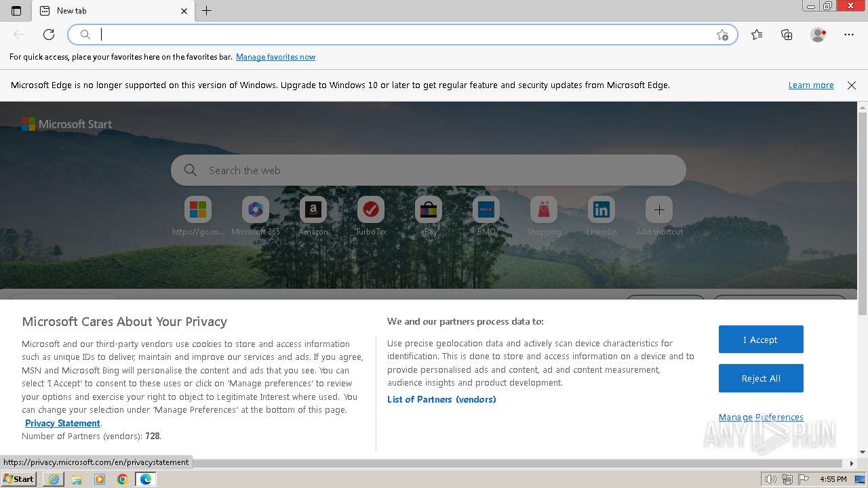
Task: Click the vertical scrollbar down arrow
Action: tap(863, 452)
